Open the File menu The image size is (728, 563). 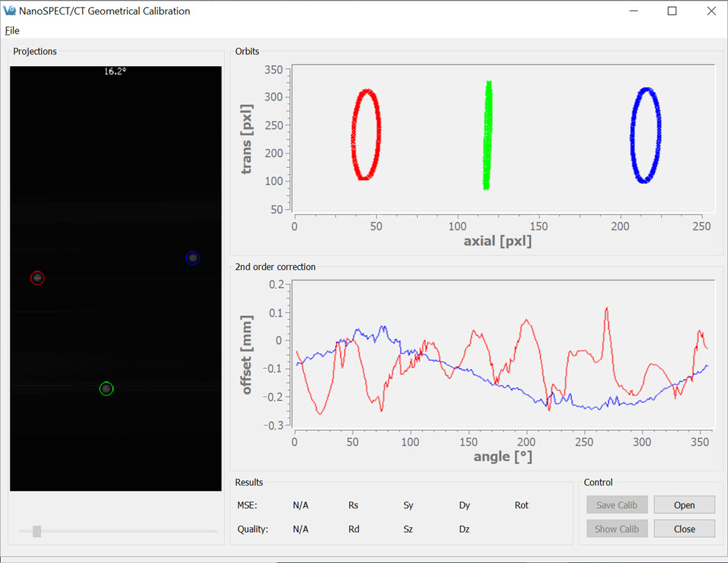pos(12,31)
